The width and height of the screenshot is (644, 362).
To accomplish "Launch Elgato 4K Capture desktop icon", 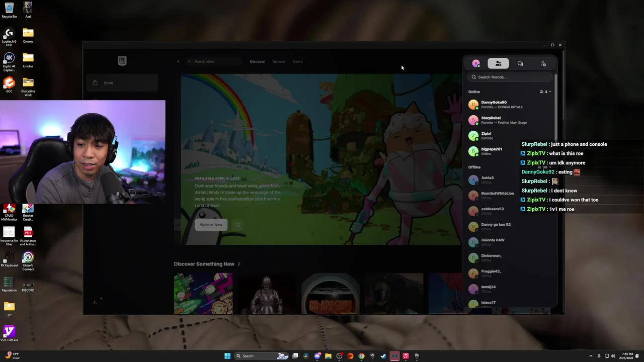I will point(9,62).
